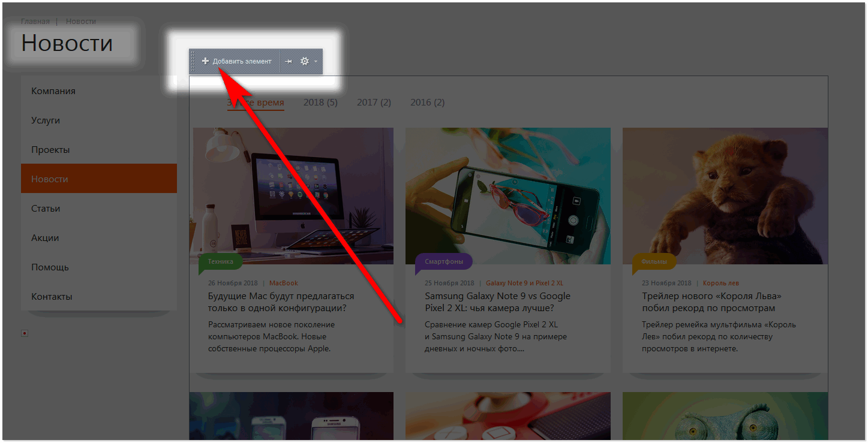Open article Трейлер нового «Короля Льва»
The width and height of the screenshot is (868, 443).
[x=711, y=302]
